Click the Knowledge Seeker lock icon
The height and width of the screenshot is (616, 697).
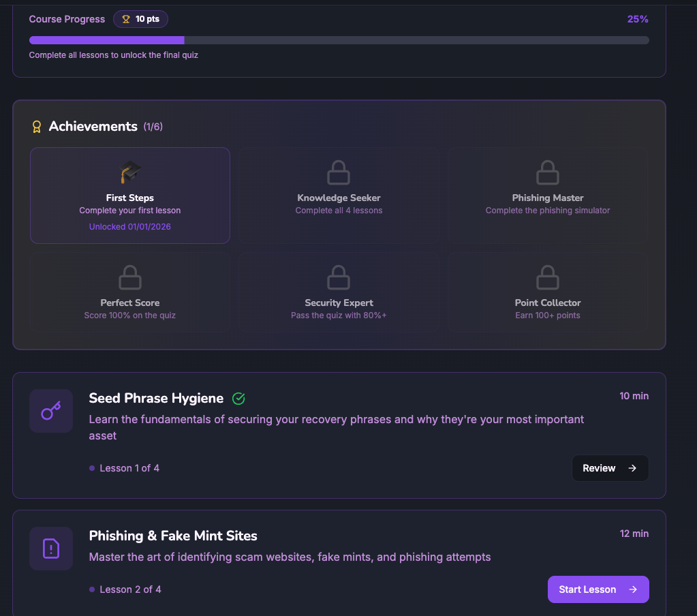[339, 172]
